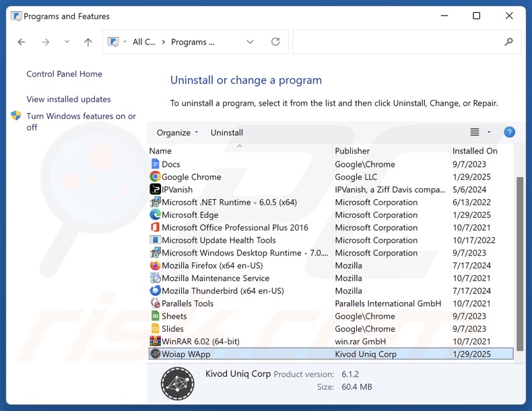Screen dimensions: 532x411
Task: Click the Sheets program icon
Action: pyautogui.click(x=155, y=315)
